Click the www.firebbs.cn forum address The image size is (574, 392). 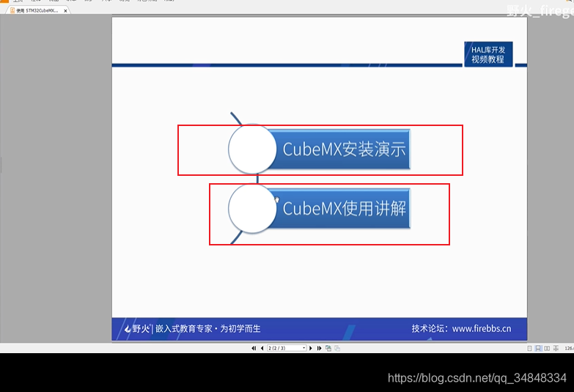coord(482,329)
